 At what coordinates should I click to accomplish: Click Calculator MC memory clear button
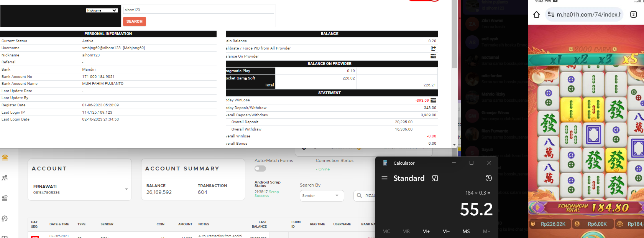click(x=386, y=231)
